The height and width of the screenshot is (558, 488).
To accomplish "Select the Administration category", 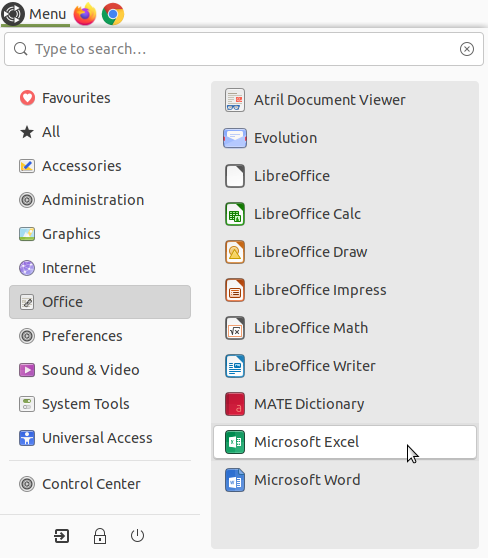I will (x=100, y=200).
